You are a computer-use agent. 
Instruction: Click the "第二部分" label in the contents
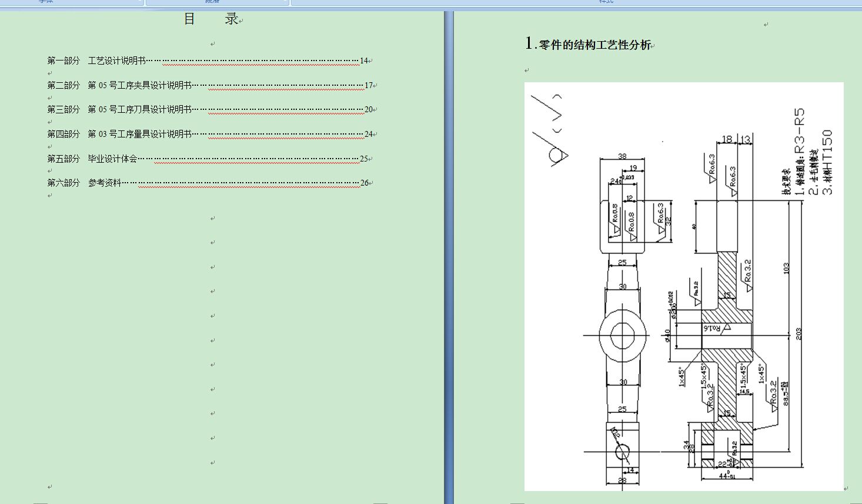[x=64, y=85]
